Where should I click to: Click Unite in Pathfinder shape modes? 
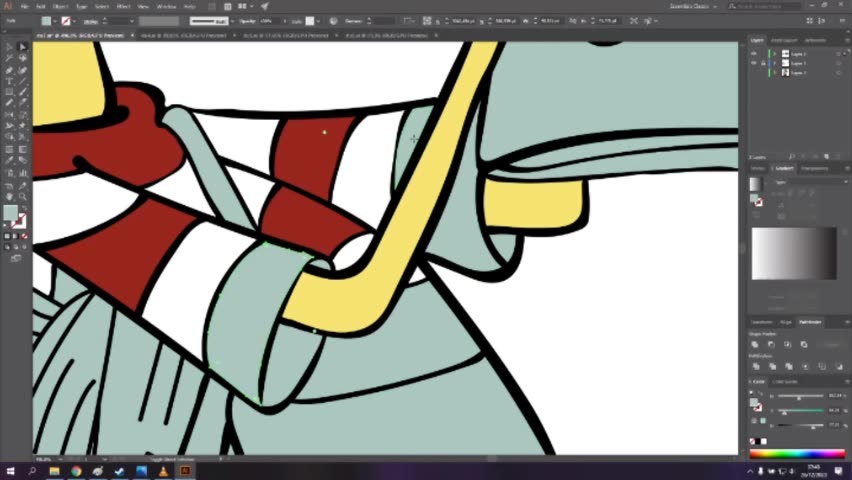click(x=755, y=344)
